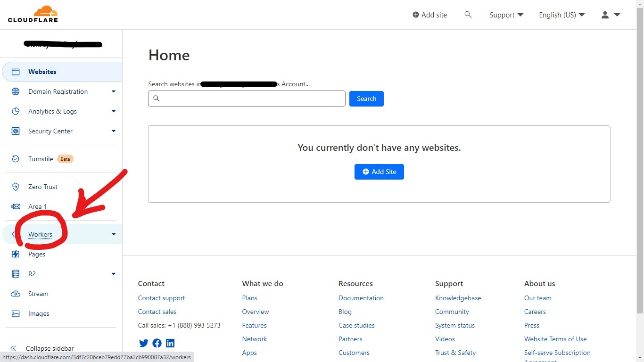Open the Careers link
This screenshot has width=644, height=362.
pos(535,312)
